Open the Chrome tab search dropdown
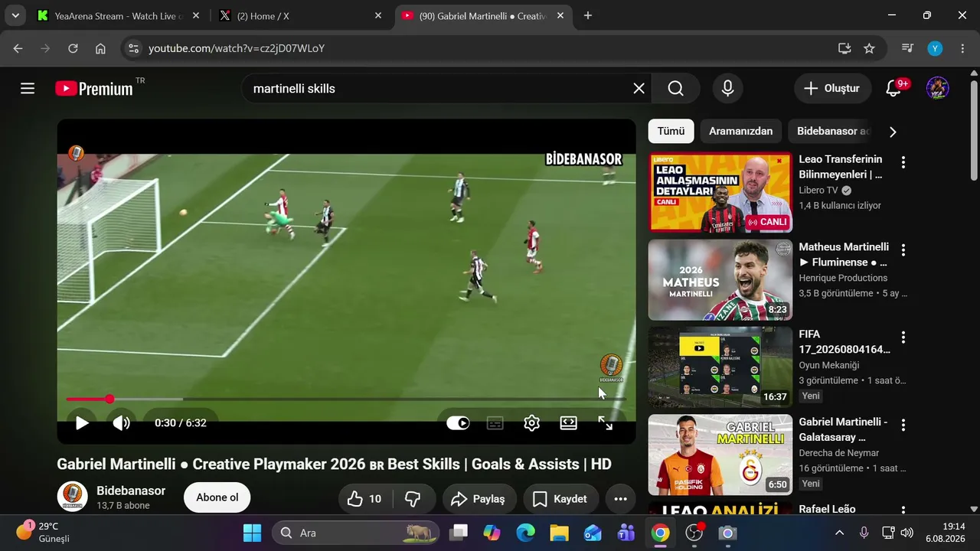The height and width of the screenshot is (551, 980). (x=15, y=15)
